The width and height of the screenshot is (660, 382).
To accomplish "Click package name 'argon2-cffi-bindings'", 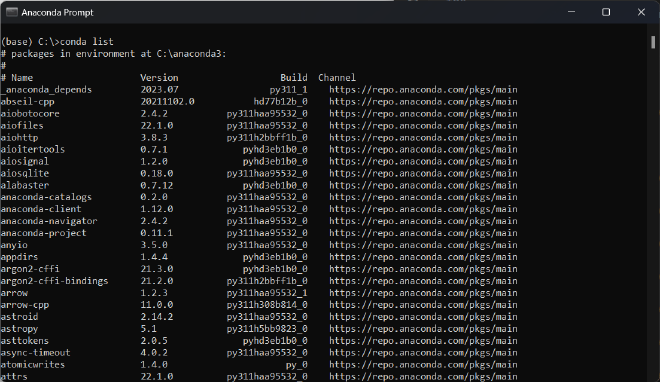I will pos(54,281).
